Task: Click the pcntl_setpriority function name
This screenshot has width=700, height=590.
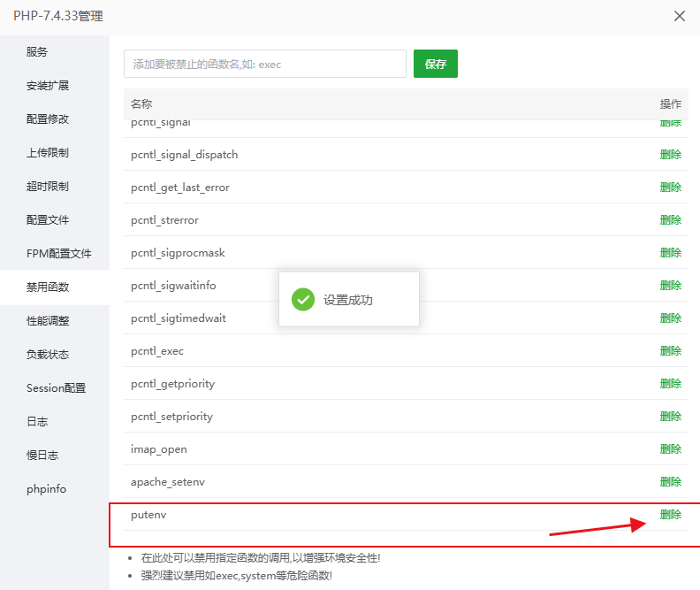Action: [171, 417]
